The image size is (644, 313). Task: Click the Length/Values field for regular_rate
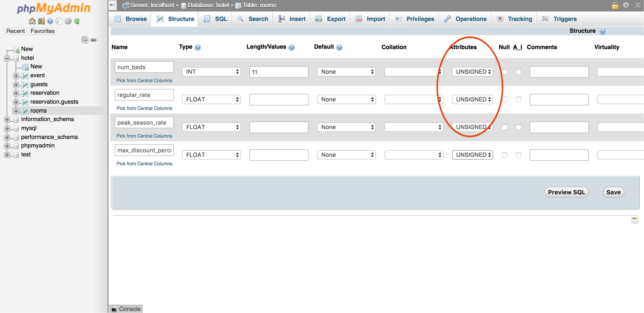click(279, 100)
